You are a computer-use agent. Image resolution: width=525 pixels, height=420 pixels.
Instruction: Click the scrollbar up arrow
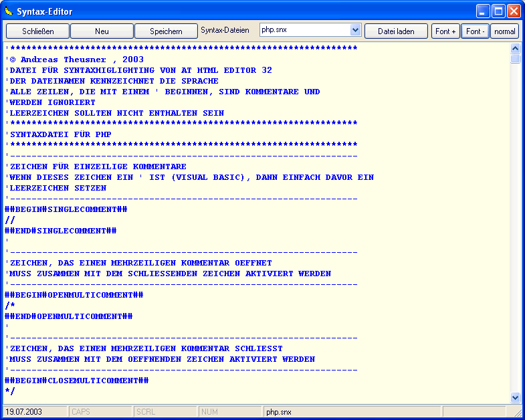tap(515, 48)
